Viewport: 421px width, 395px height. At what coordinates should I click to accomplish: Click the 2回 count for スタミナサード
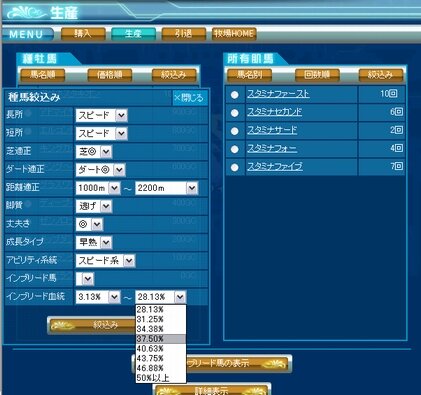(396, 130)
